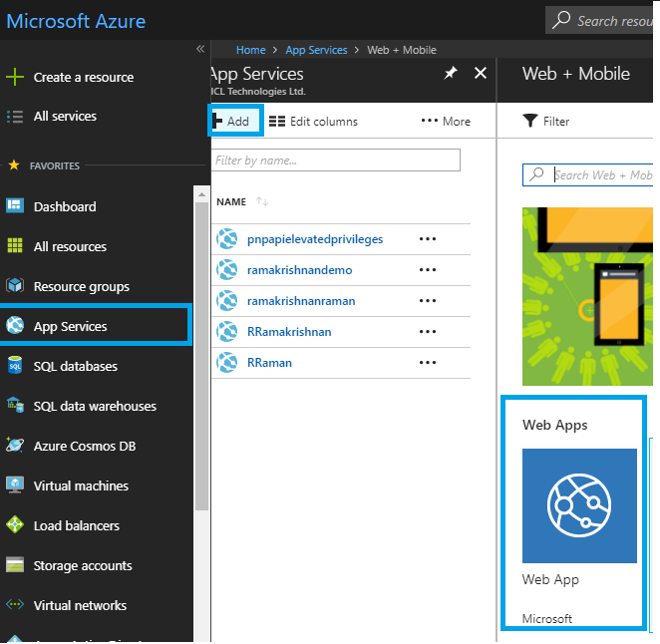Open context menu for RRaman
The width and height of the screenshot is (660, 644).
[428, 363]
